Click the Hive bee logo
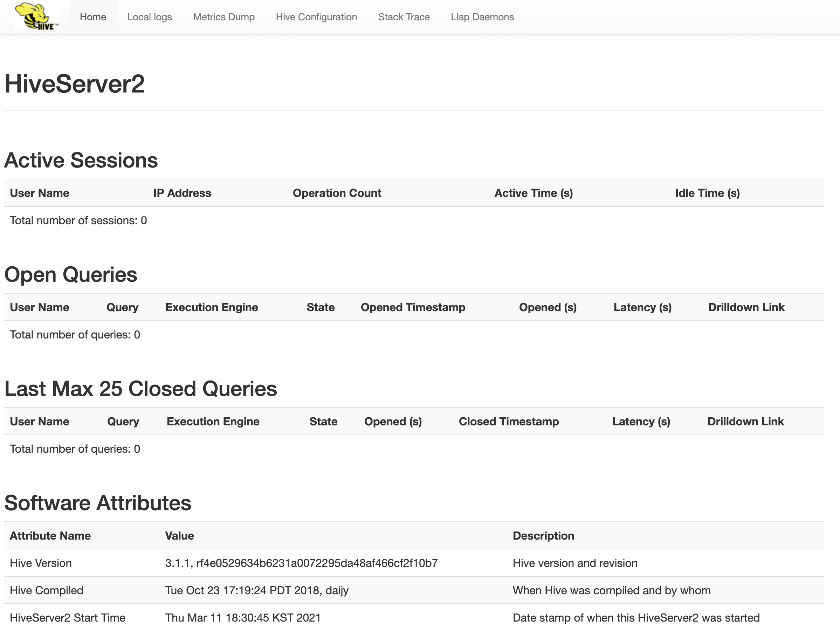 pos(37,17)
